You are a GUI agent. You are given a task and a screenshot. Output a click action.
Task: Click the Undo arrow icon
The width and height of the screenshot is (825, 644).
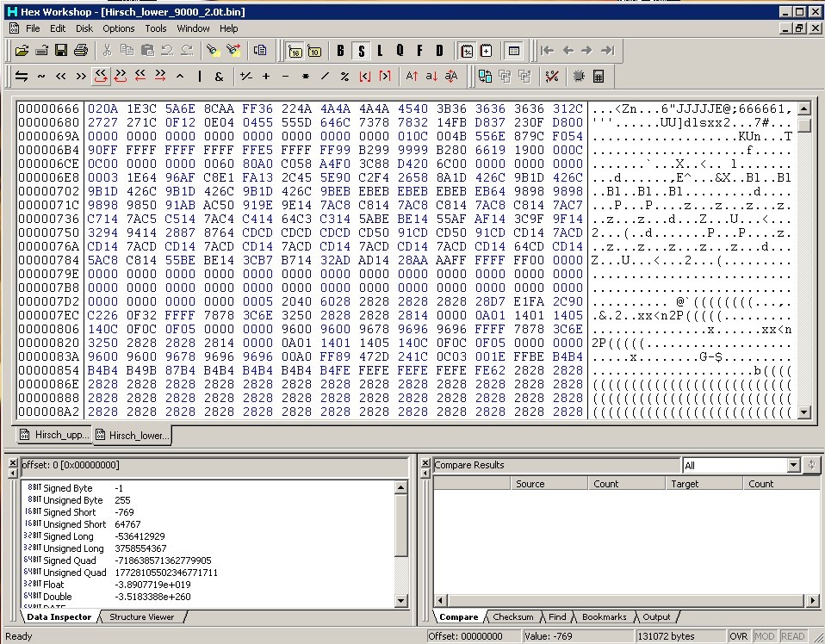167,51
